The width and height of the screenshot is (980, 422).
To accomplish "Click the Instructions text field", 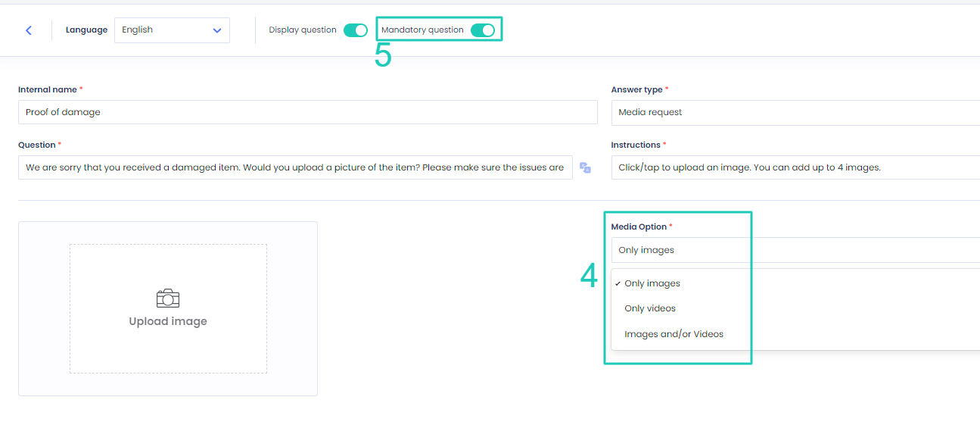I will click(795, 167).
